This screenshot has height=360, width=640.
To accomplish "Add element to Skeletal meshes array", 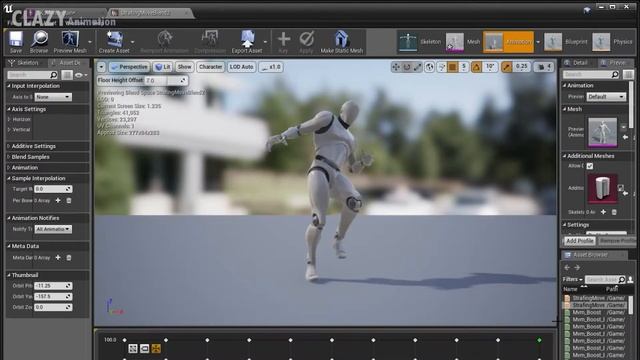I will (603, 212).
